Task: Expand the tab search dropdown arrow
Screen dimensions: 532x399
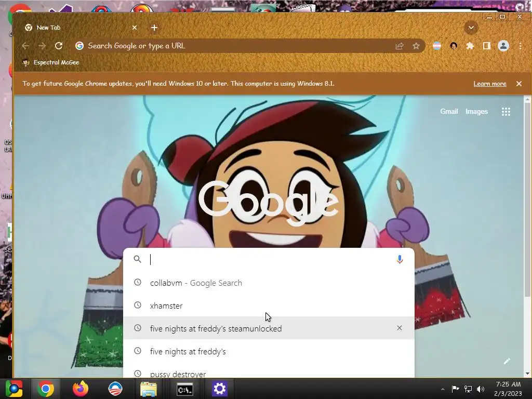Action: pyautogui.click(x=471, y=28)
